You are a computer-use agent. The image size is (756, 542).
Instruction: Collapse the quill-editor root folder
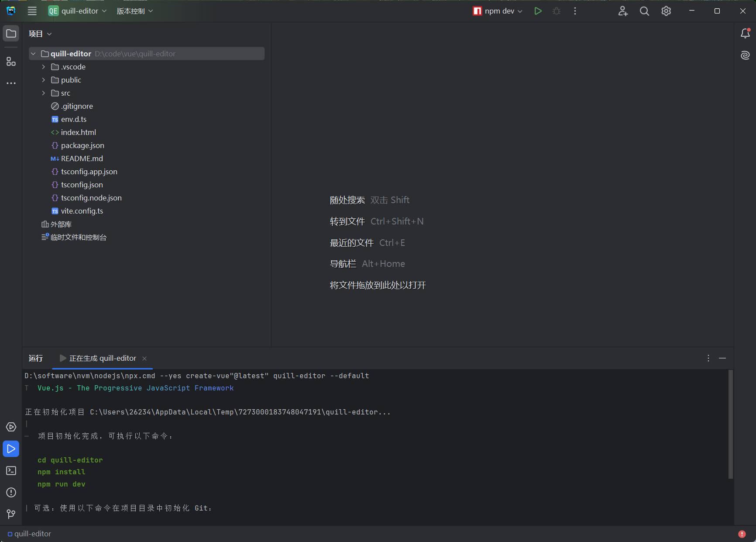pos(33,54)
